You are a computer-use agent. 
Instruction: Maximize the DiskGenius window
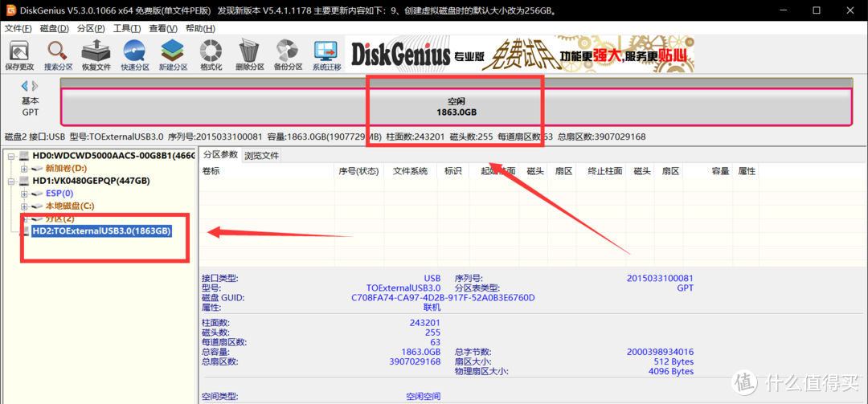point(817,10)
